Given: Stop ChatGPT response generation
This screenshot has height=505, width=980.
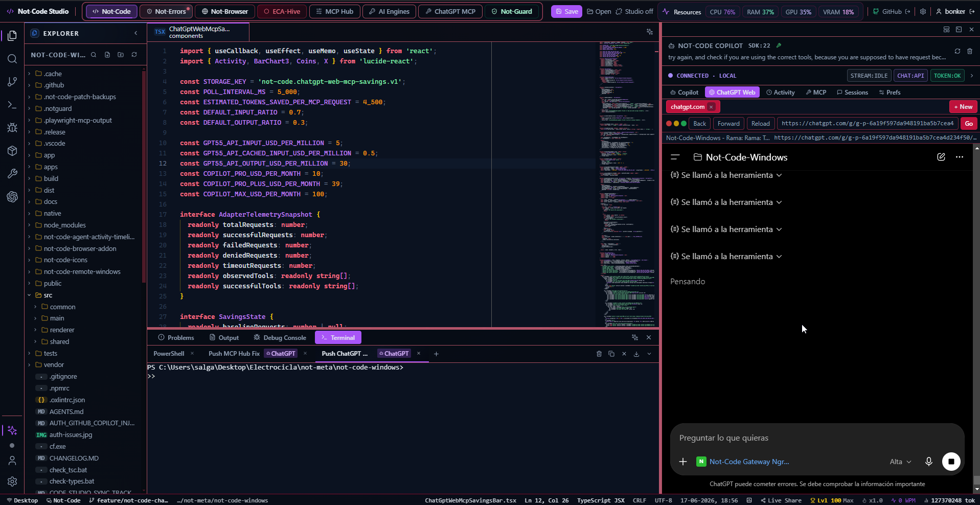Looking at the screenshot, I should [951, 462].
